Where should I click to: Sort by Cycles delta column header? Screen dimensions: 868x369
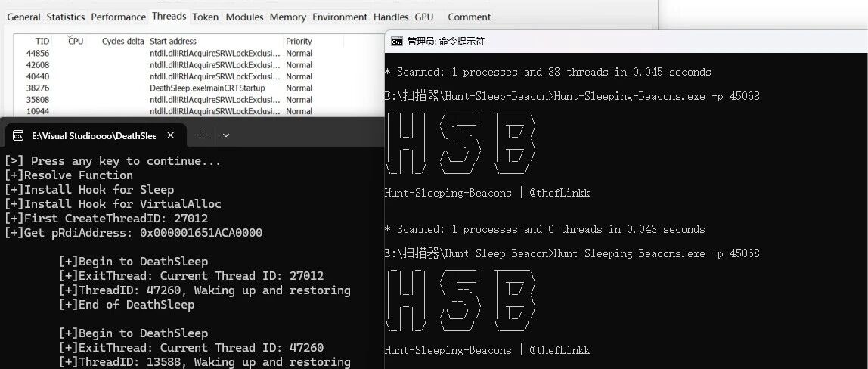pos(123,41)
